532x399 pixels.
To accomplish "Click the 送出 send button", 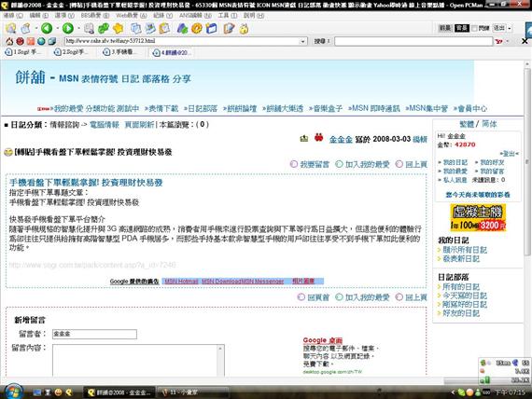I will point(499,28).
